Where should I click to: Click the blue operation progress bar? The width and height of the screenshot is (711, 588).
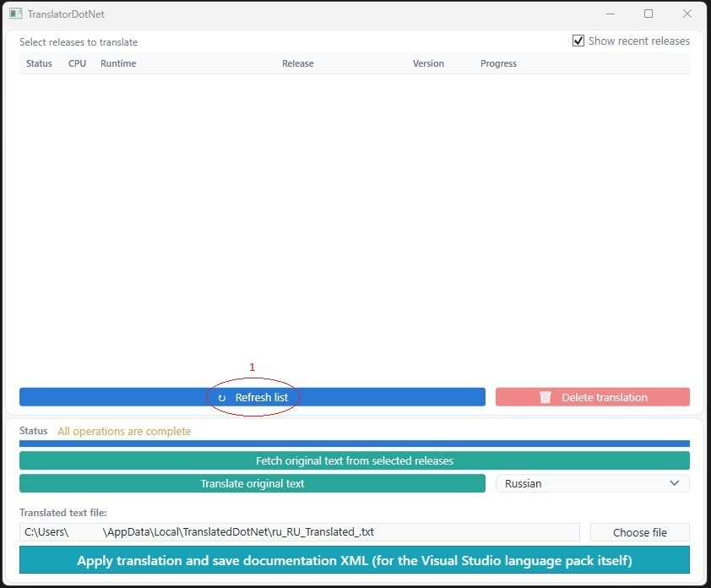click(354, 444)
